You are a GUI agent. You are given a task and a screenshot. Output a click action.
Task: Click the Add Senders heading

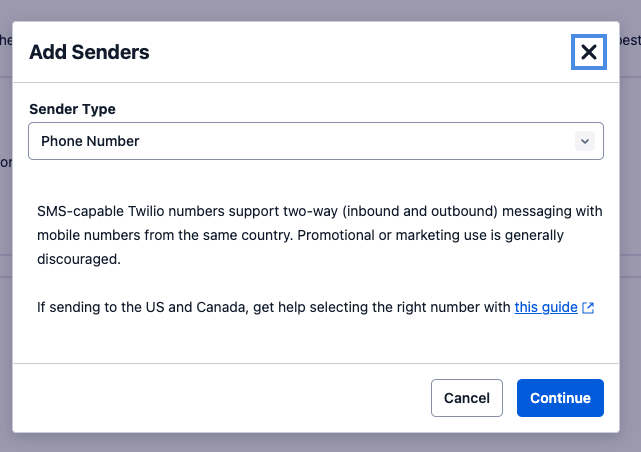[x=89, y=52]
